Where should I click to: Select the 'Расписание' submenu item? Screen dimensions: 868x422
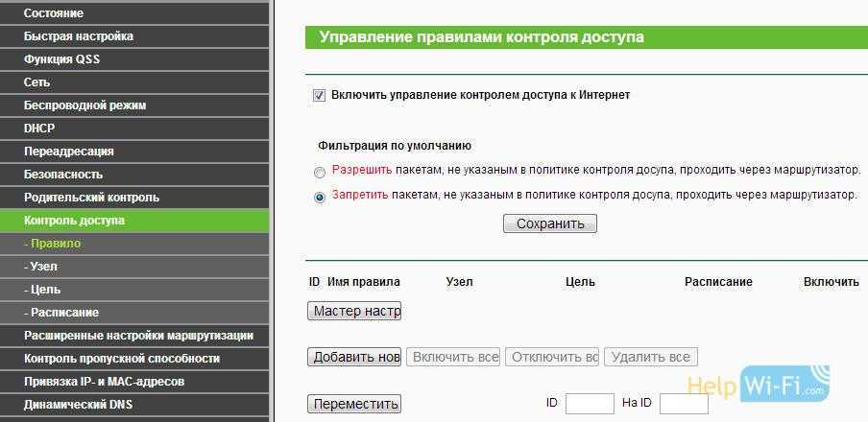61,313
